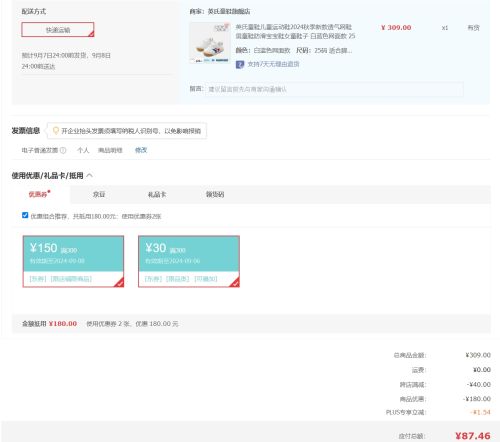Open the 领货码 tab

pyautogui.click(x=215, y=194)
